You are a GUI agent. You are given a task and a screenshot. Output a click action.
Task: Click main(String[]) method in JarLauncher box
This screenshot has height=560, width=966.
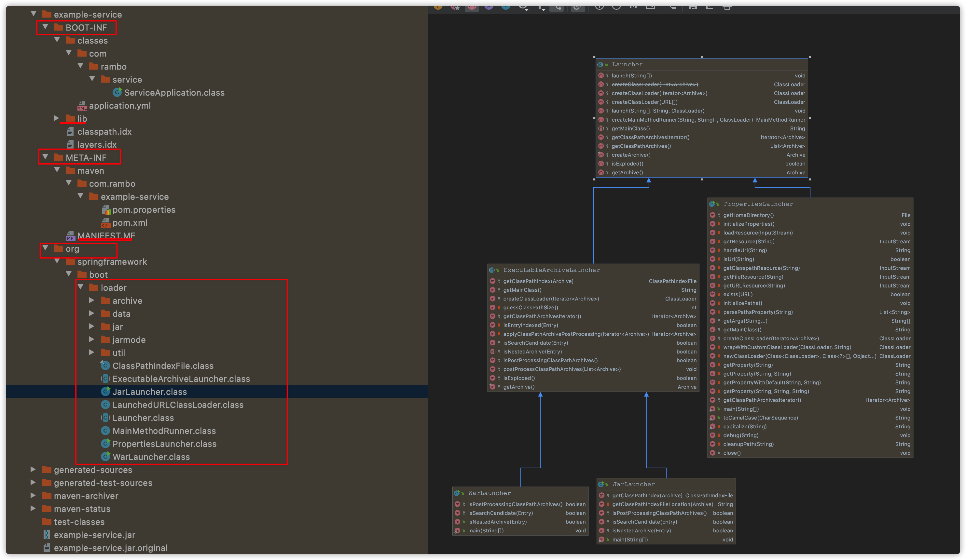pos(630,539)
